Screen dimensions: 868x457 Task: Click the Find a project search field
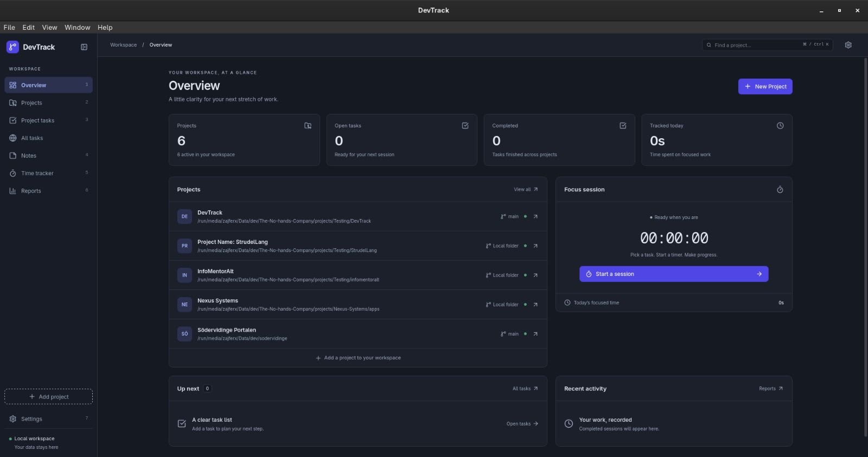(x=768, y=45)
